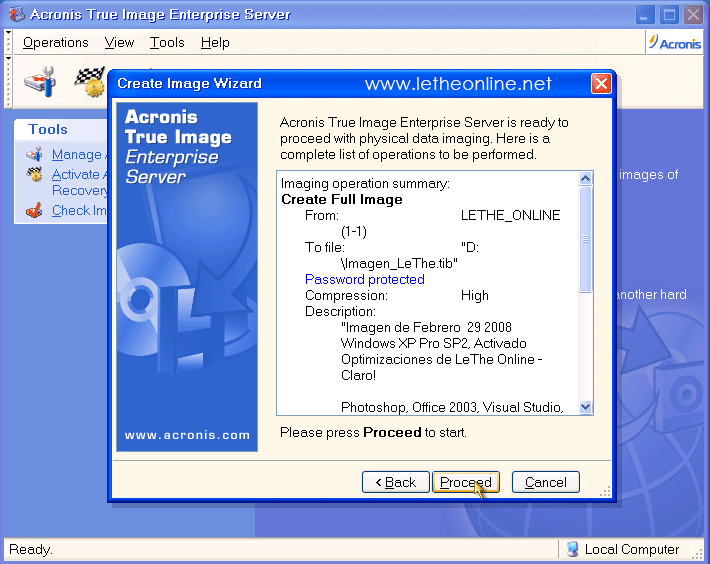Image resolution: width=710 pixels, height=564 pixels.
Task: Click the checkered flag Activate toolbar icon
Action: [x=90, y=81]
